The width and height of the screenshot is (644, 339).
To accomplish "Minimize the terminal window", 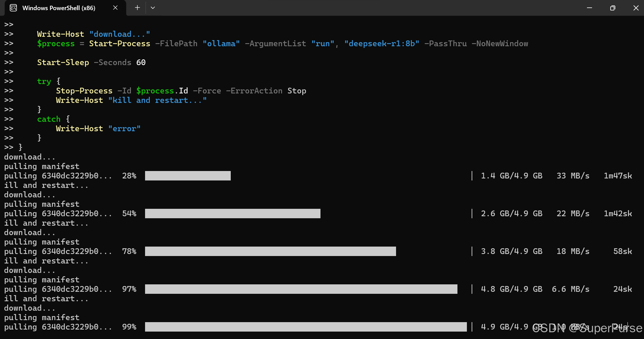I will pos(589,8).
